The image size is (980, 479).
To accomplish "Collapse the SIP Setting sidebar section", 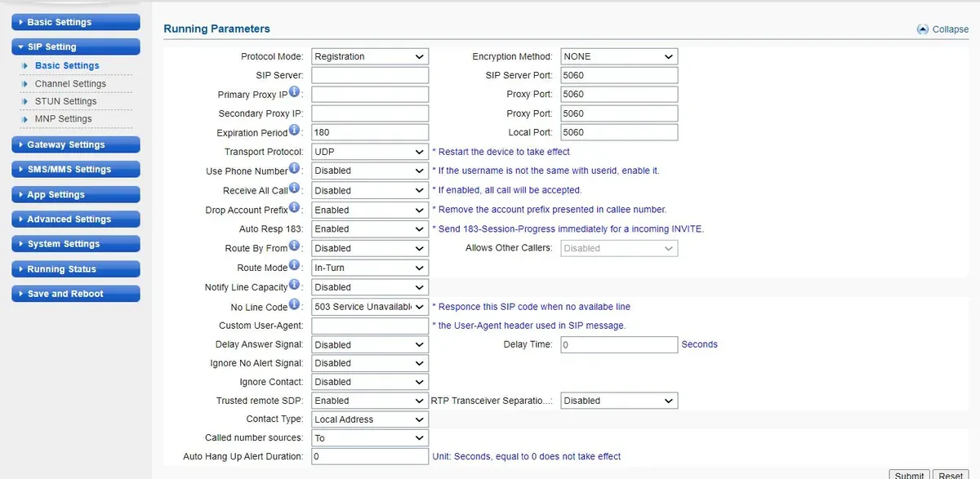I will tap(76, 47).
